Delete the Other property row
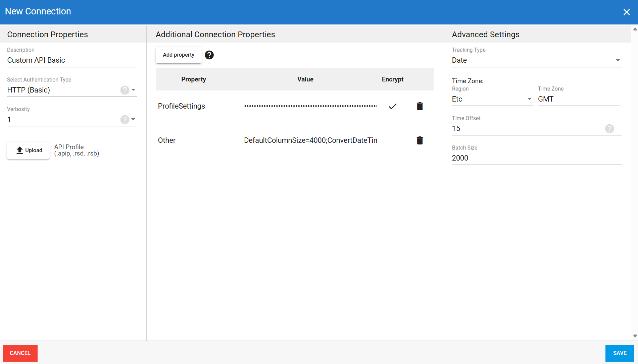This screenshot has width=638, height=364. pos(420,140)
